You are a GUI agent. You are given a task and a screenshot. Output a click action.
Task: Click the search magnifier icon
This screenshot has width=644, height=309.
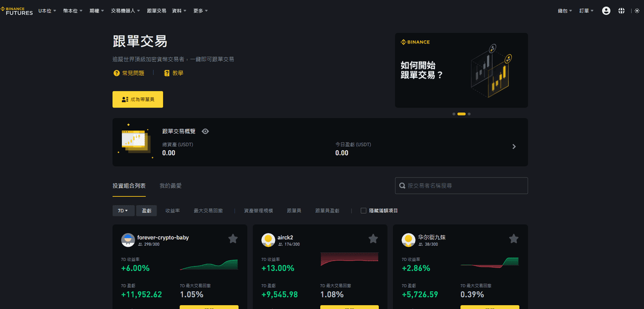click(x=402, y=186)
